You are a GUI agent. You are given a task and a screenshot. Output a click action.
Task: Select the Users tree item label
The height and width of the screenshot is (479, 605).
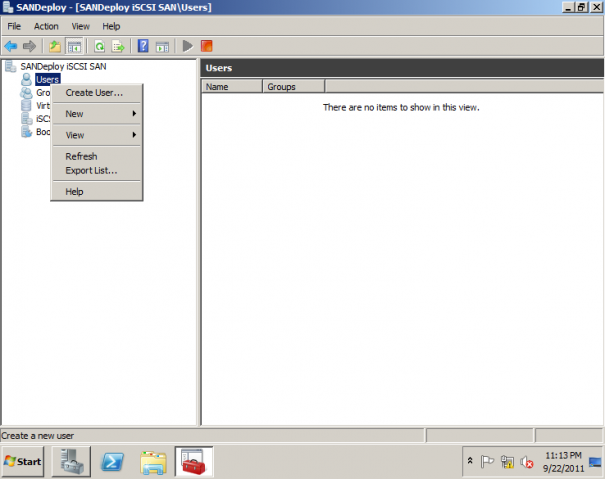coord(47,80)
